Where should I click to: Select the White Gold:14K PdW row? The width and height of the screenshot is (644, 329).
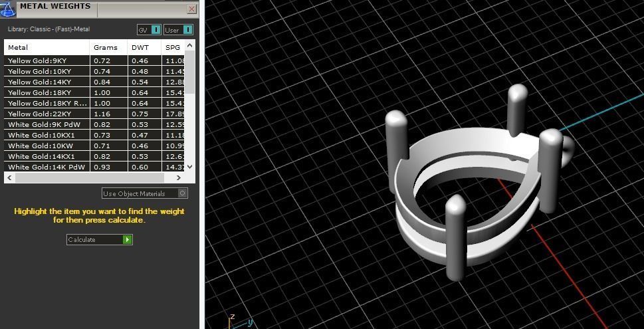point(94,167)
